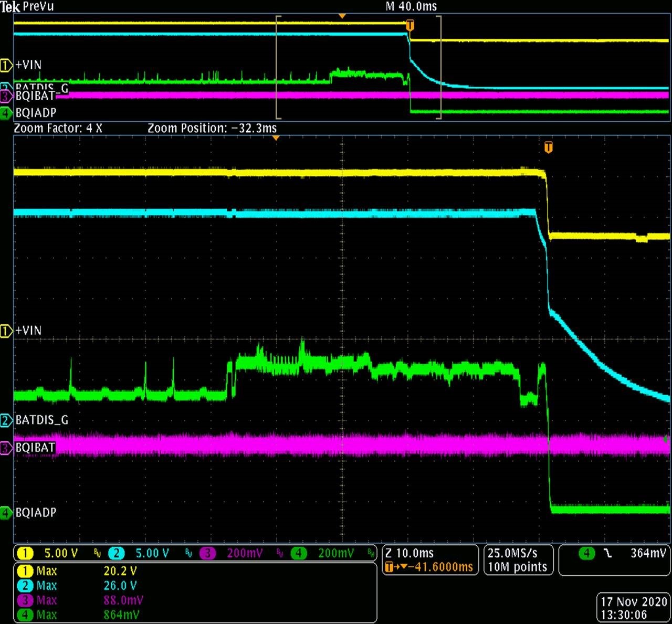Viewport: 672px width, 624px height.
Task: Click channel 1 Max measurement badge
Action: click(x=25, y=571)
